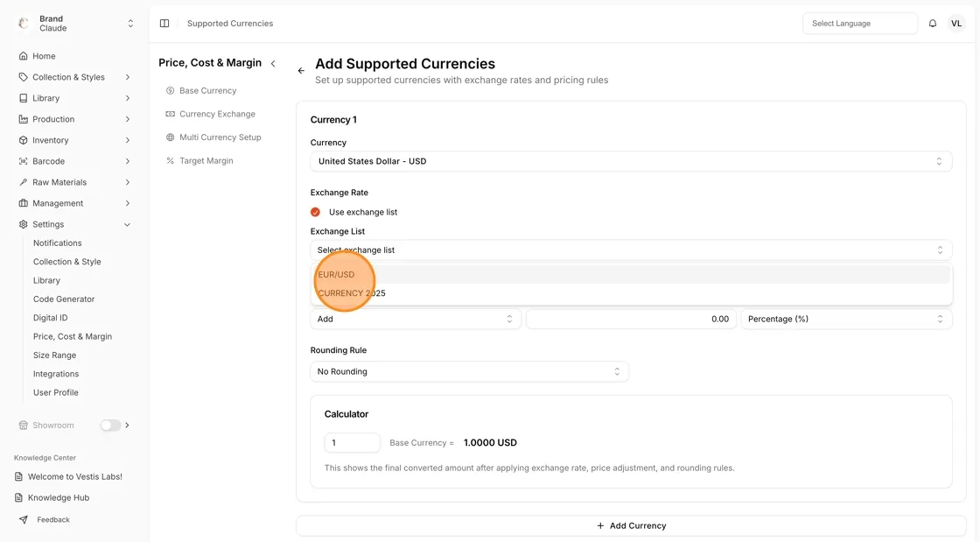
Task: Open the Add adjustment dropdown
Action: (416, 319)
